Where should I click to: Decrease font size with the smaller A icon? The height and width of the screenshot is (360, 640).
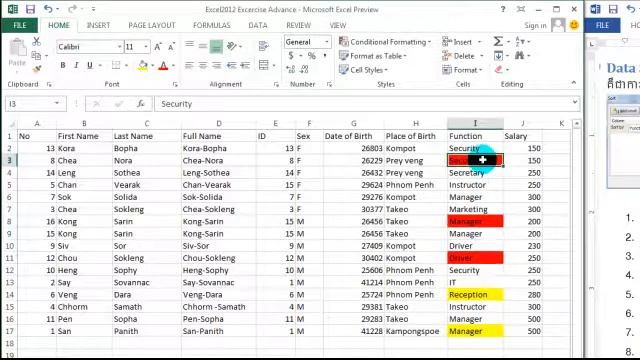pyautogui.click(x=171, y=47)
